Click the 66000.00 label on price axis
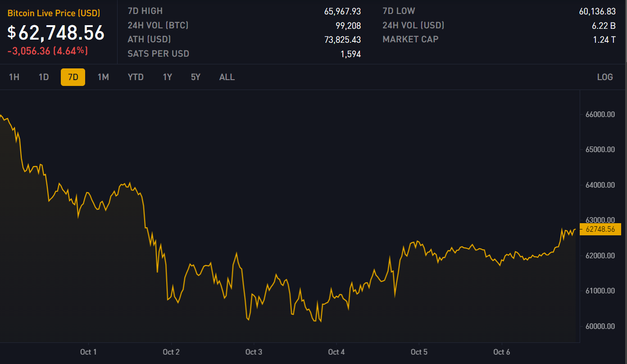This screenshot has height=364, width=627. [x=600, y=115]
